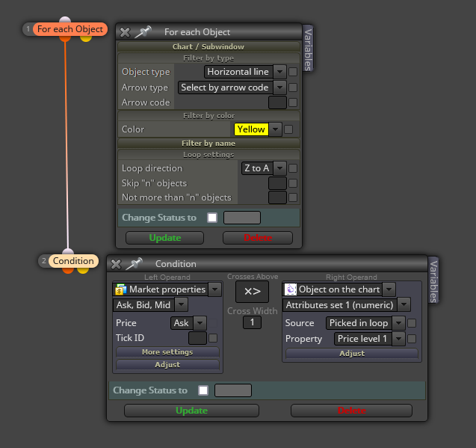
Task: Toggle checkbox beside Skip "n" objects
Action: pyautogui.click(x=293, y=183)
